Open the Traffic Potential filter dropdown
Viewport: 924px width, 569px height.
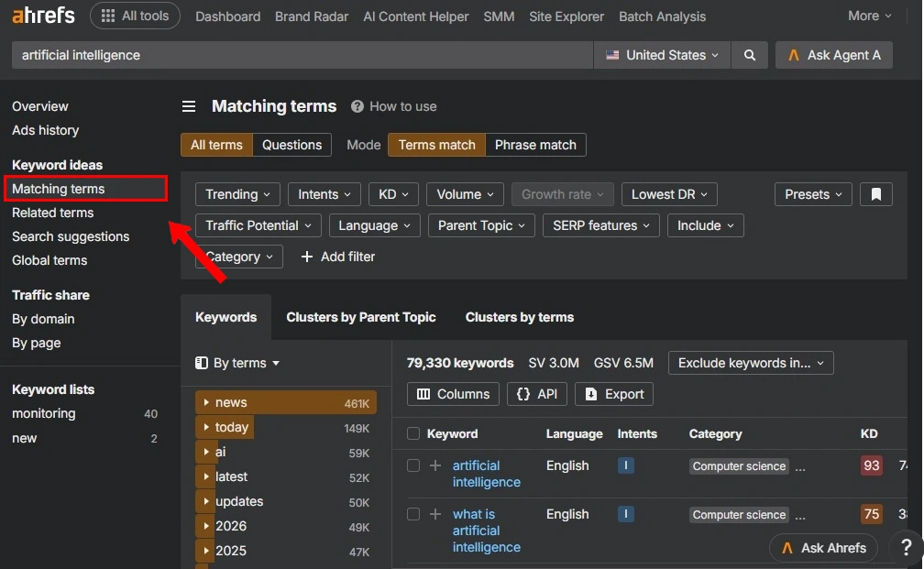(258, 225)
